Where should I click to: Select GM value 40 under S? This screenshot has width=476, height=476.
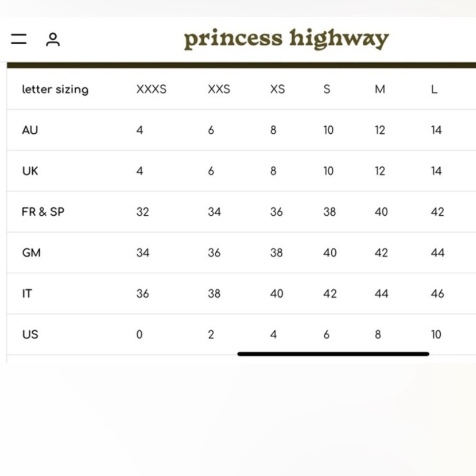point(330,253)
